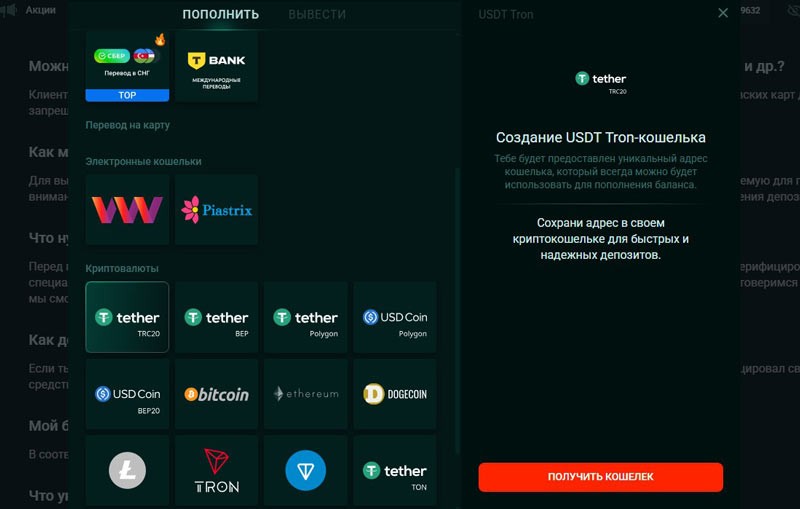800x509 pixels.
Task: Switch to the ВЫВЕСТИ tab
Action: coord(317,14)
